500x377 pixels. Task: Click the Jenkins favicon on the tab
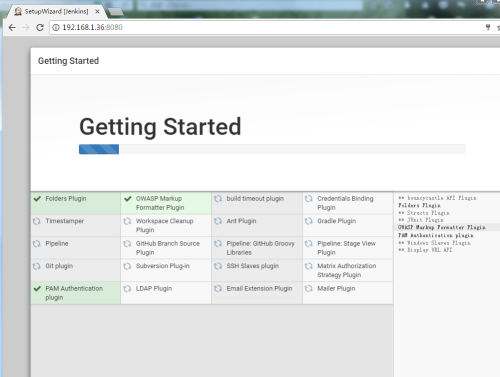pos(18,11)
